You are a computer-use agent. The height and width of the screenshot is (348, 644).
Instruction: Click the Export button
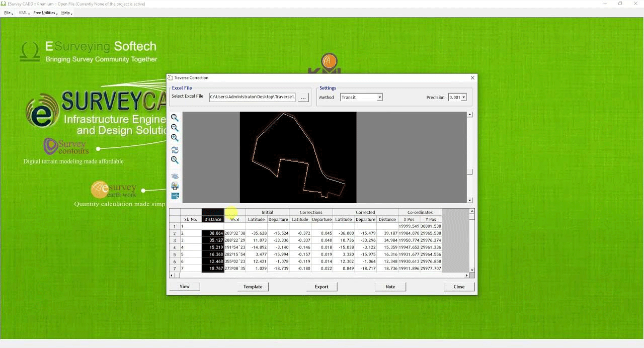[321, 287]
